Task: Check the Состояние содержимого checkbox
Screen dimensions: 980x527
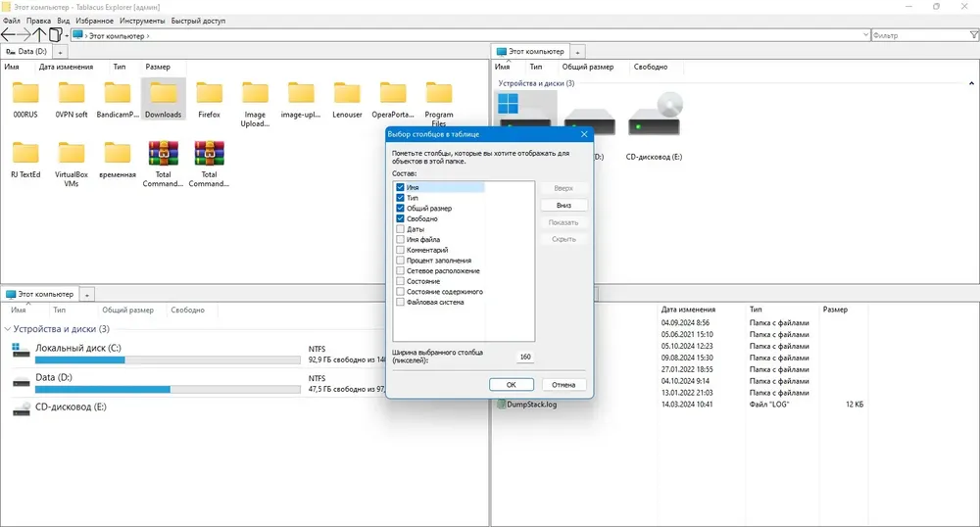Action: [x=400, y=292]
